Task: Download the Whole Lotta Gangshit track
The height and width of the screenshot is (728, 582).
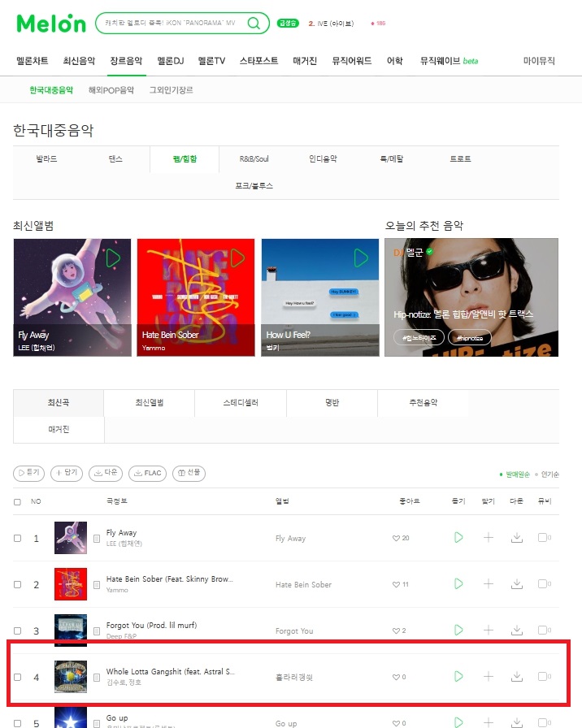Action: (516, 677)
